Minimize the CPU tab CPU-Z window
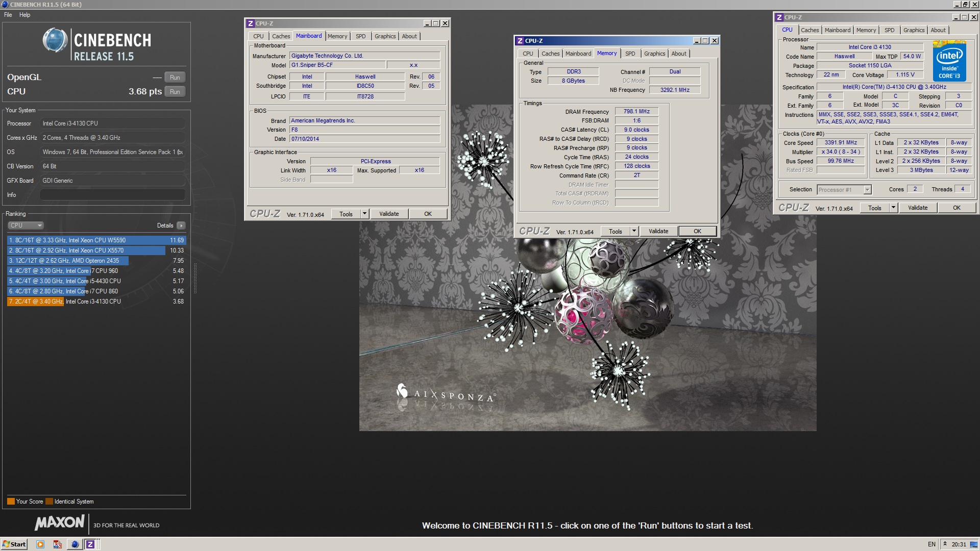 (x=956, y=17)
